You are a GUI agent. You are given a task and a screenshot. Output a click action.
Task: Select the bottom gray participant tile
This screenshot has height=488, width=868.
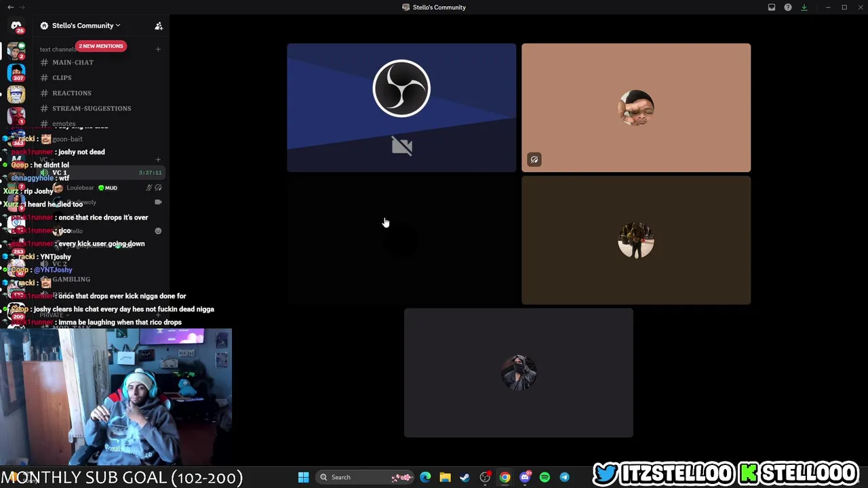pos(519,373)
